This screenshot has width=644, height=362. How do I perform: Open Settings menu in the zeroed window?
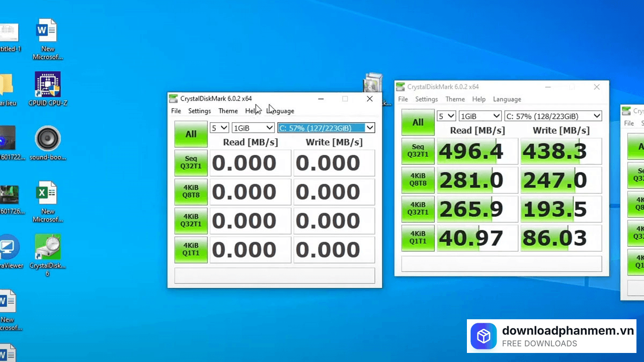(199, 111)
